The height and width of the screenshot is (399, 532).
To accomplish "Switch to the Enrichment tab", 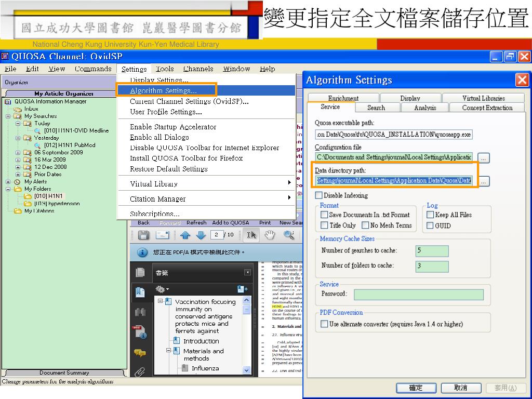I will tap(343, 98).
